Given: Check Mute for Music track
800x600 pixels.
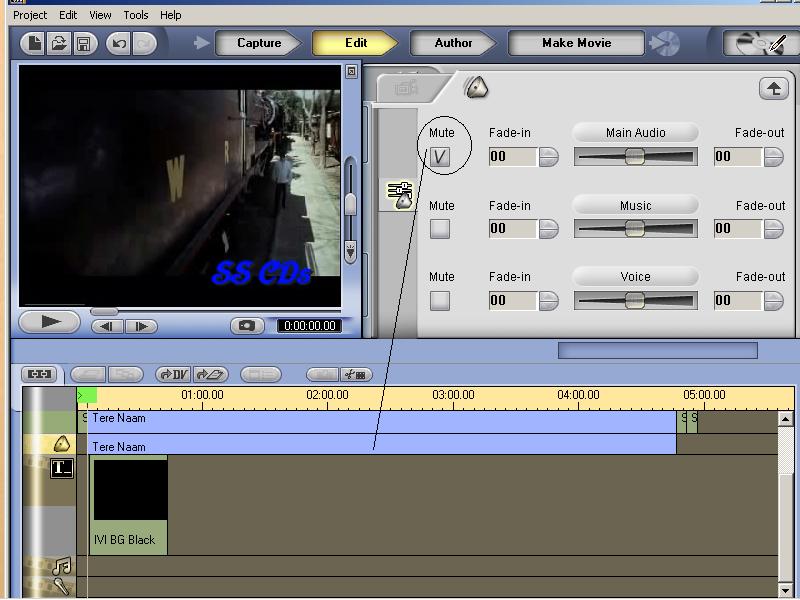Looking at the screenshot, I should point(439,229).
